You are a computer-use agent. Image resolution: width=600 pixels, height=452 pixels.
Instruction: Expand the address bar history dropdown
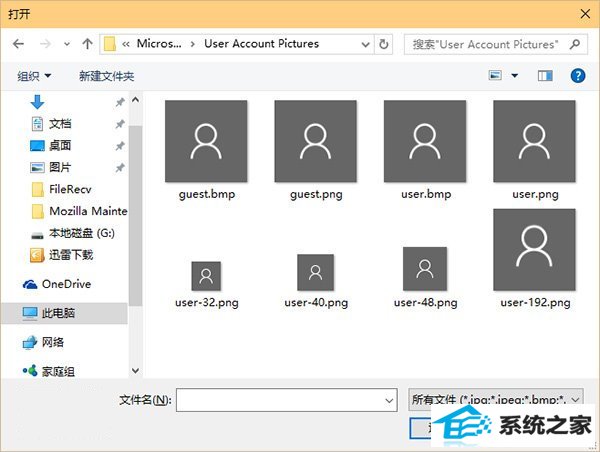[x=365, y=44]
